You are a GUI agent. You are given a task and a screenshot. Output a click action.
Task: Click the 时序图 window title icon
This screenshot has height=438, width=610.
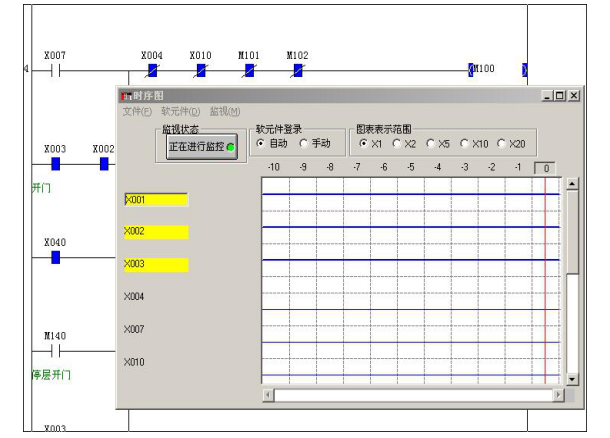[x=126, y=96]
